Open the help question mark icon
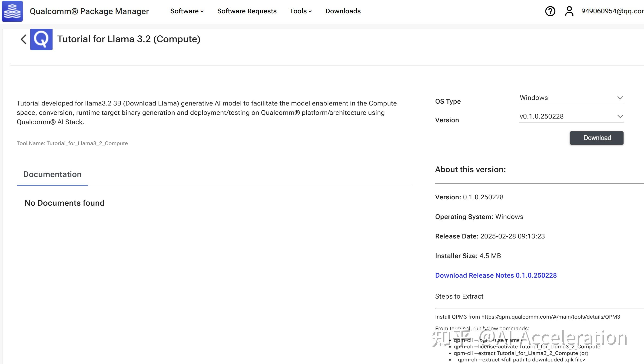644x364 pixels. coord(550,11)
